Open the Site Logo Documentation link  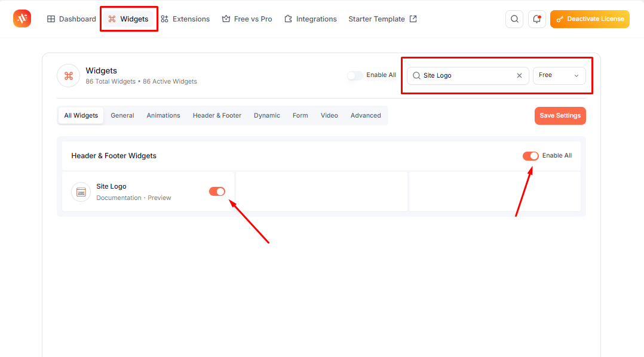pos(119,198)
